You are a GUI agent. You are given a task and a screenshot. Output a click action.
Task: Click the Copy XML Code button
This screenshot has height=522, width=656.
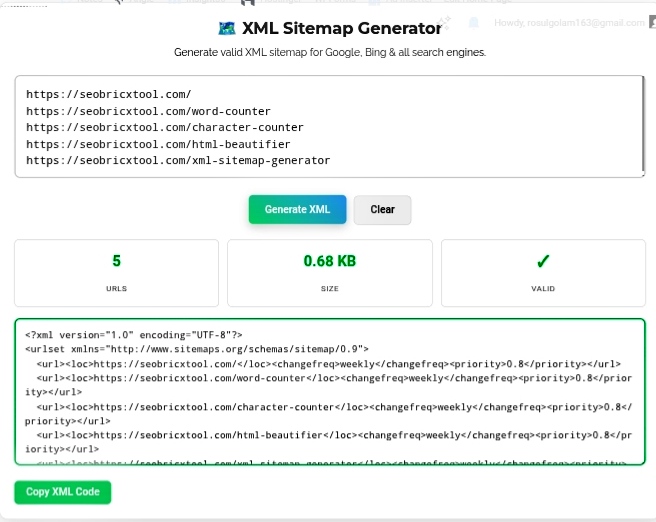(x=63, y=492)
